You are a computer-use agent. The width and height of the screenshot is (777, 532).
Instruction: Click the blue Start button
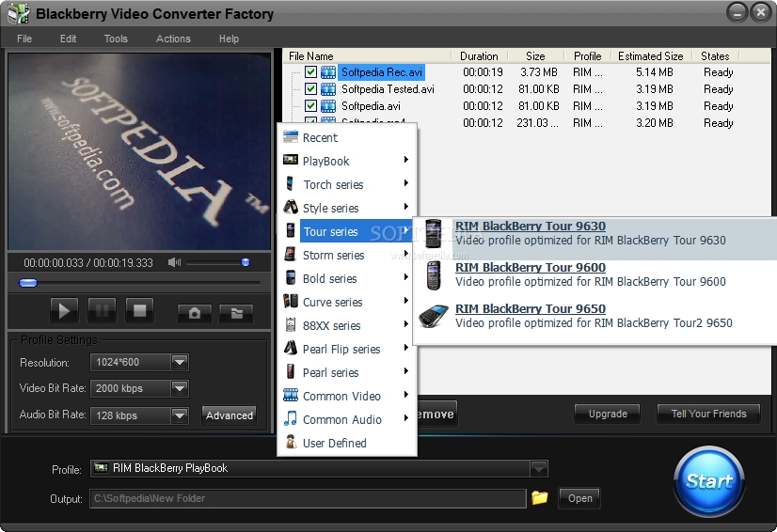point(709,481)
